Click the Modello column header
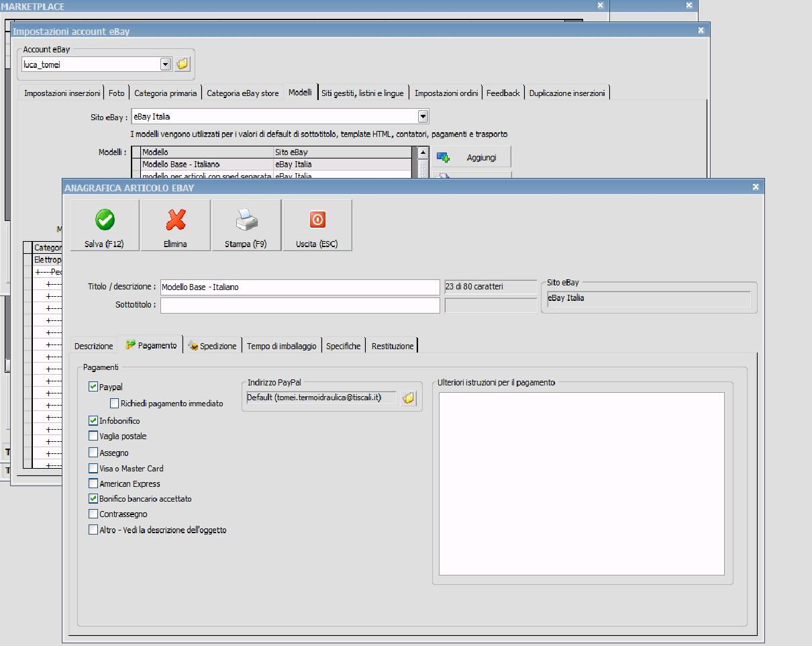 click(x=207, y=152)
